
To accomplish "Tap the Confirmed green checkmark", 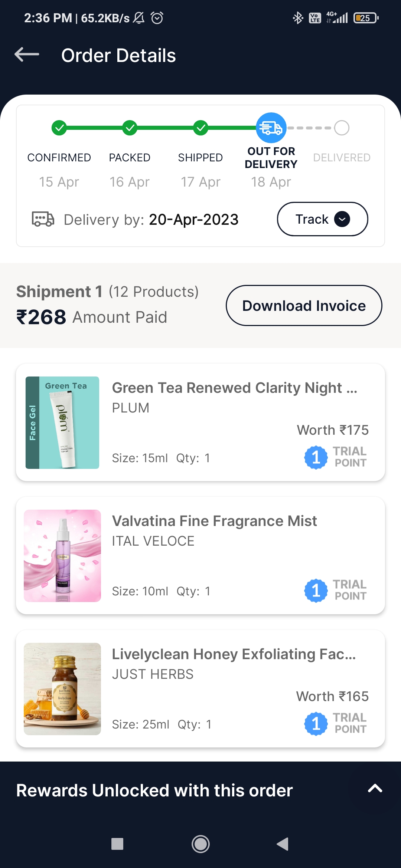I will click(59, 128).
